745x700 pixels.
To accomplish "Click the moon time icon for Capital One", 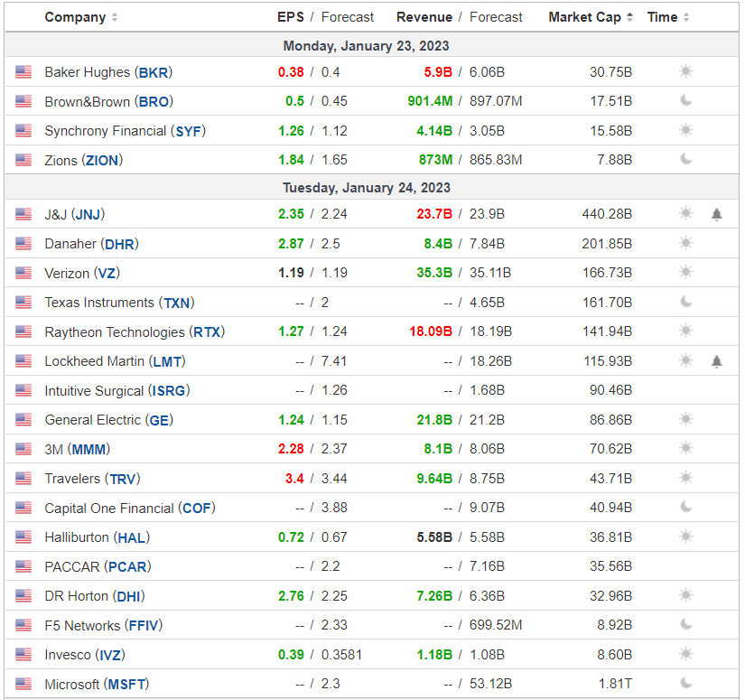I will (685, 507).
